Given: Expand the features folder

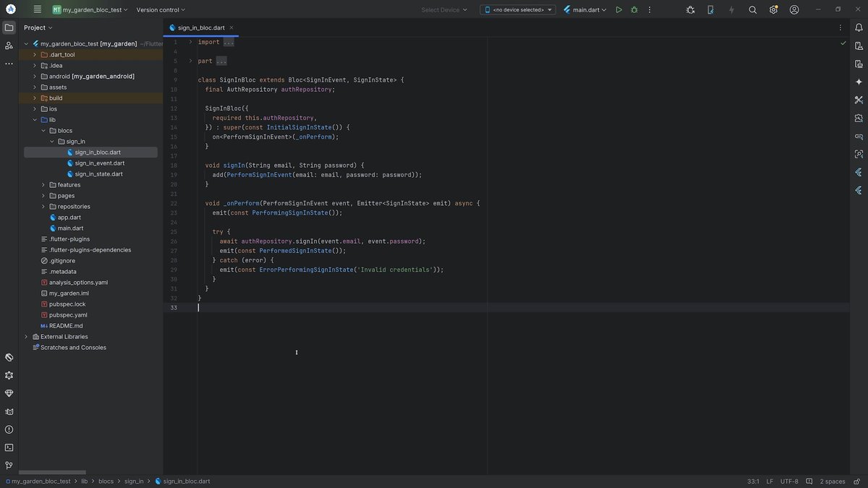Looking at the screenshot, I should pos(43,185).
